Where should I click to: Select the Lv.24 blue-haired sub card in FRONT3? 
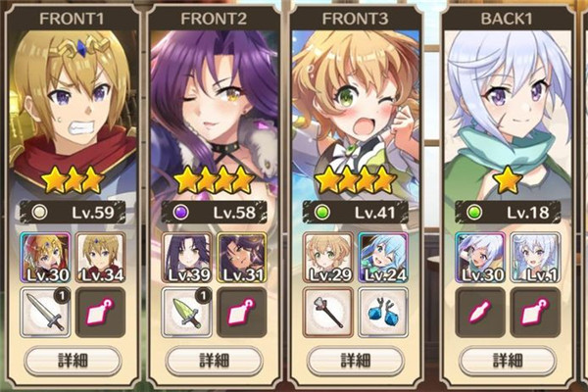[383, 258]
